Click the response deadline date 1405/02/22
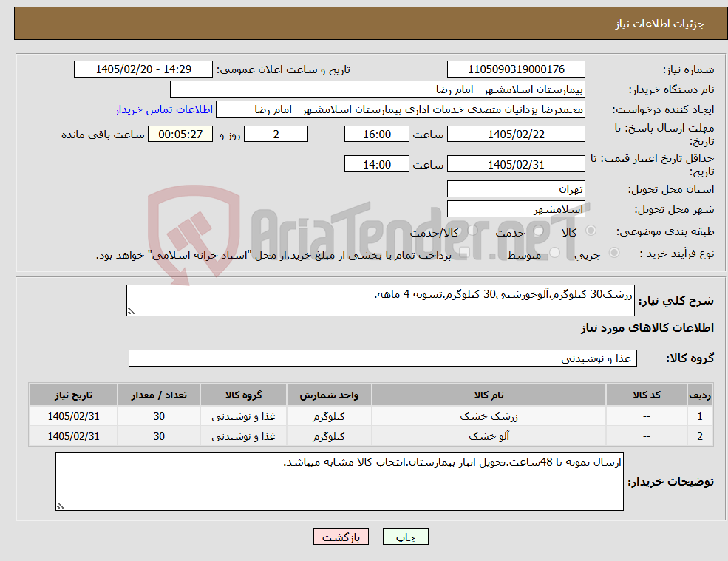Viewport: 728px width, 561px height. tap(516, 135)
